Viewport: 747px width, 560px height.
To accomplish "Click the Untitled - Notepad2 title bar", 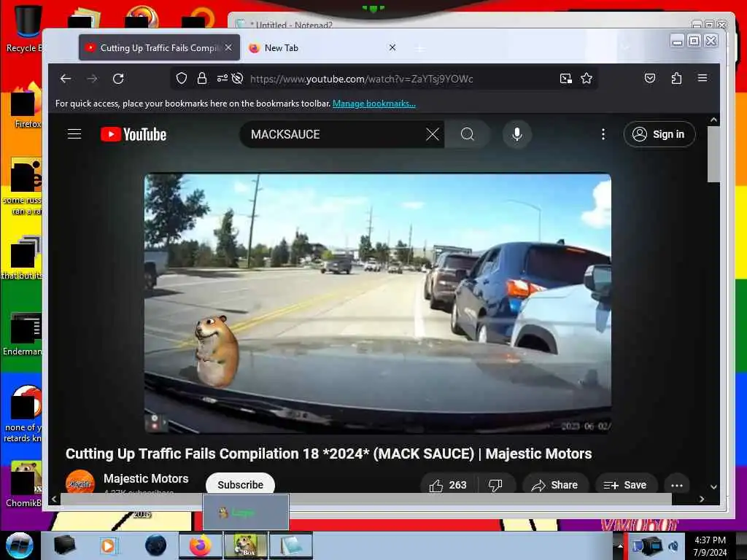I will [x=457, y=23].
